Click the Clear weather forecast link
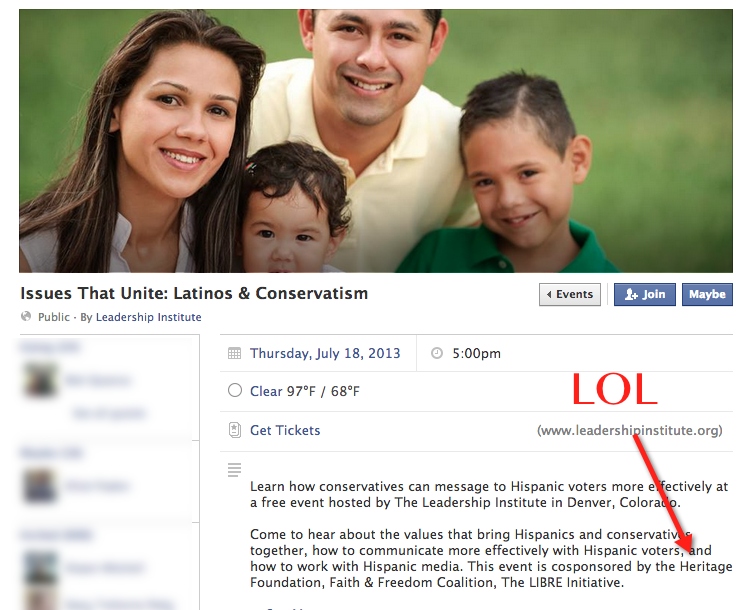 coord(266,391)
